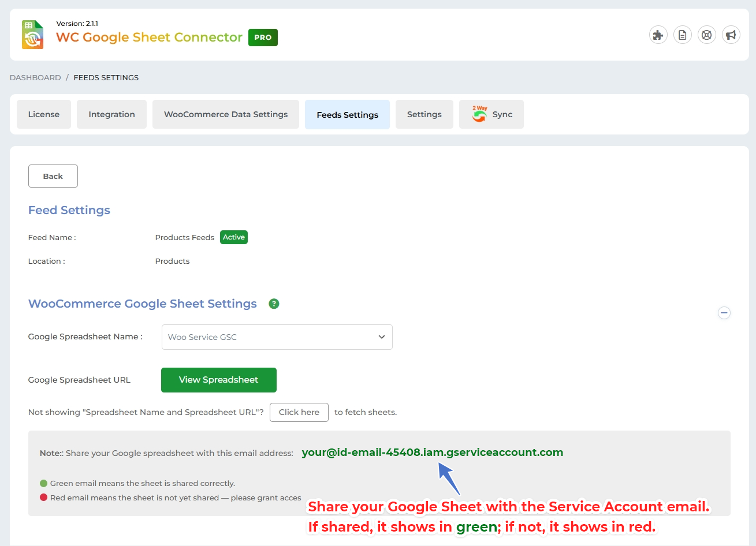Click the lifebuoy support icon
756x546 pixels.
pyautogui.click(x=706, y=35)
